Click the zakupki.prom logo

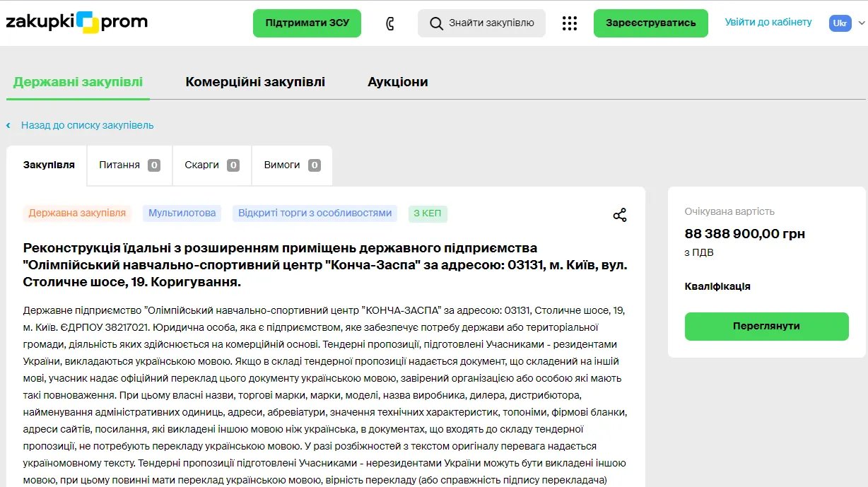click(76, 22)
